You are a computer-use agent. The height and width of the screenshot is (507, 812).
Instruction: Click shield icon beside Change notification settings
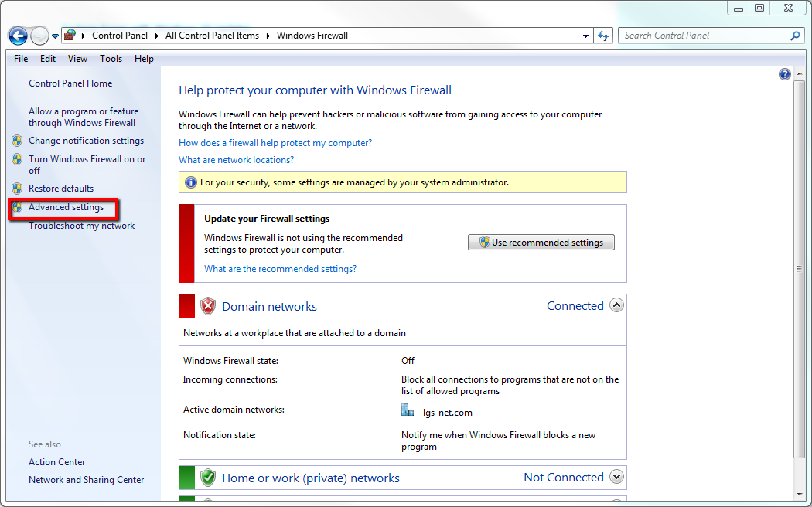(x=17, y=141)
